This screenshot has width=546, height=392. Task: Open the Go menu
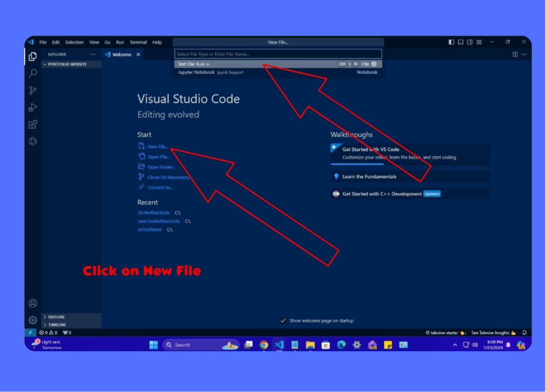point(108,42)
